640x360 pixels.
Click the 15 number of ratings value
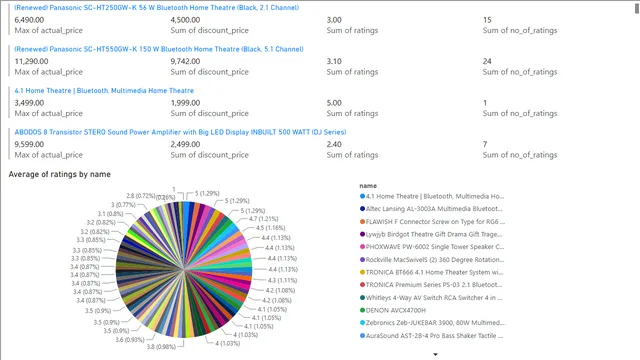coord(487,20)
